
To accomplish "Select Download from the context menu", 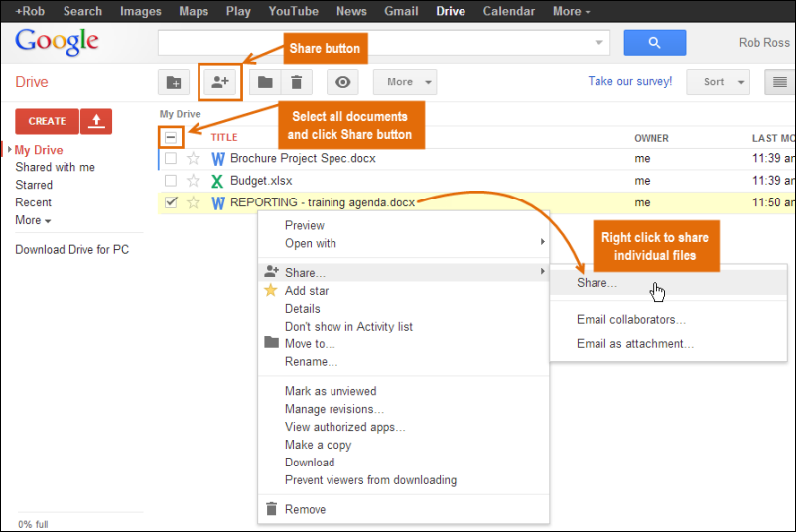I will (310, 462).
